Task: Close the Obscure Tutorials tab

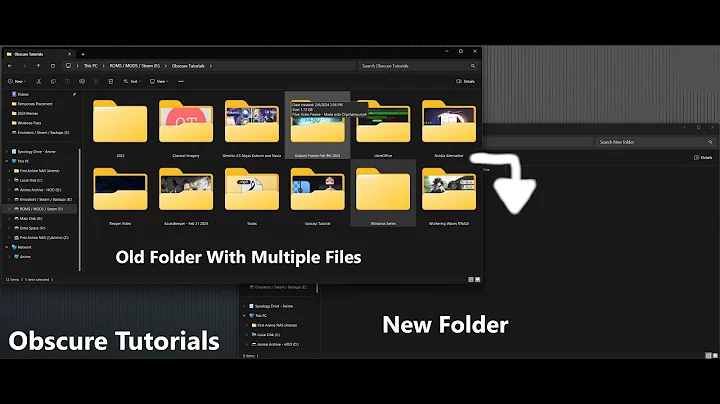Action: [x=69, y=54]
